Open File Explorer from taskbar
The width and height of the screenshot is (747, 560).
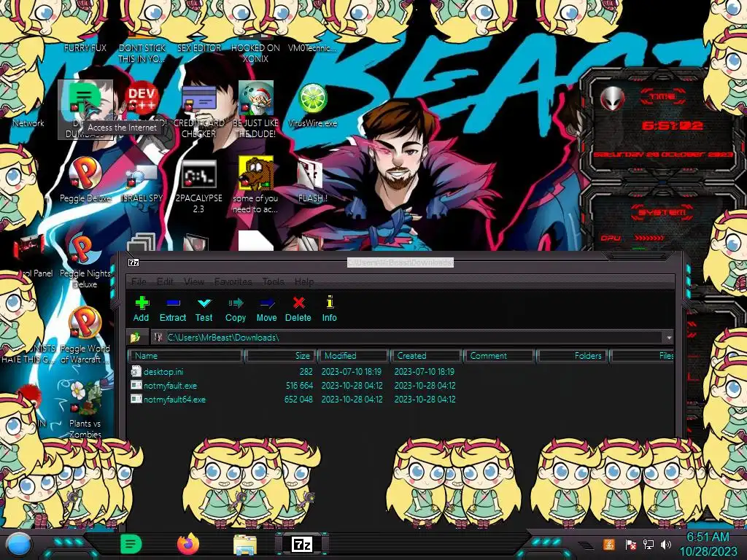coord(245,545)
